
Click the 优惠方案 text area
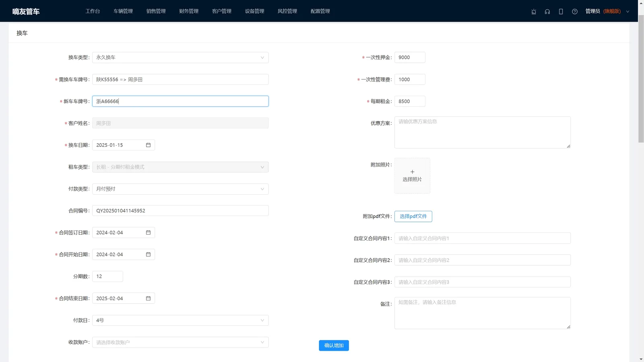pos(483,132)
